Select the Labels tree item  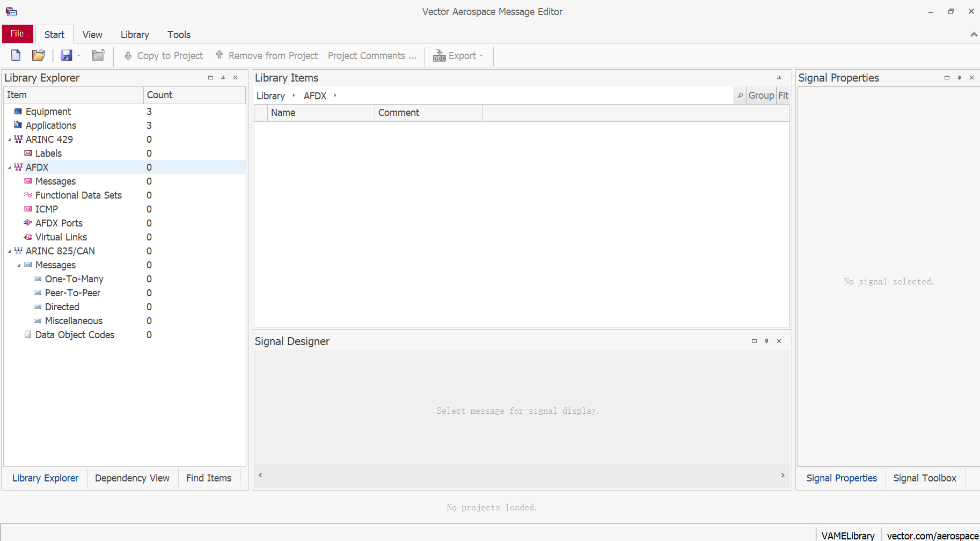click(x=48, y=153)
